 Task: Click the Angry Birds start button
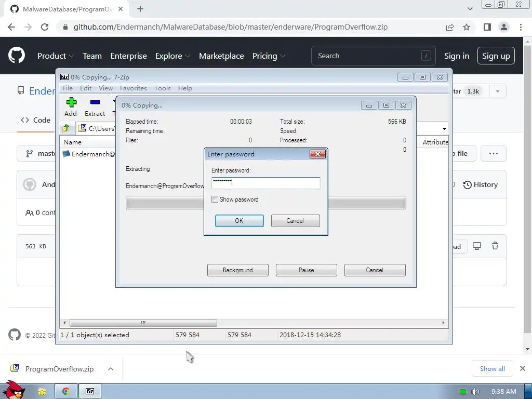click(14, 390)
